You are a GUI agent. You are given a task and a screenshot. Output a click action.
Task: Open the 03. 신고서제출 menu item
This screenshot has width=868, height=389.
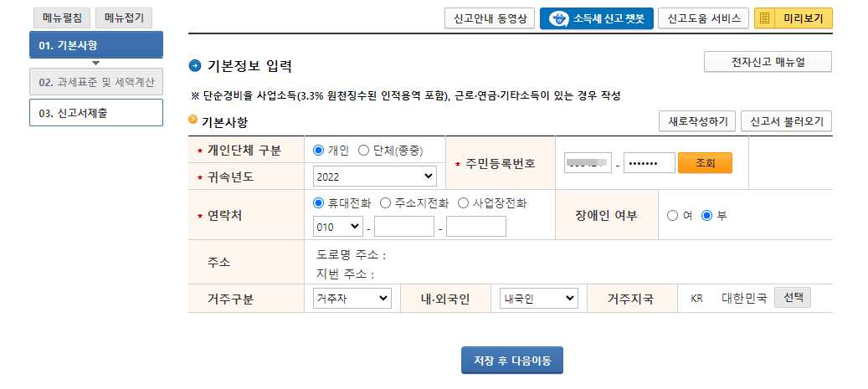96,113
